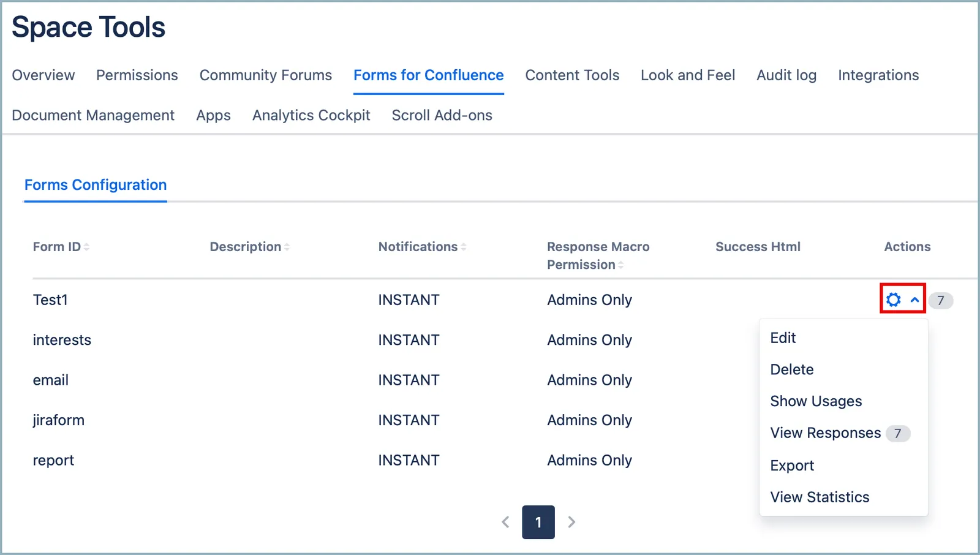Sort table by Form ID
The width and height of the screenshot is (980, 555).
tap(61, 247)
